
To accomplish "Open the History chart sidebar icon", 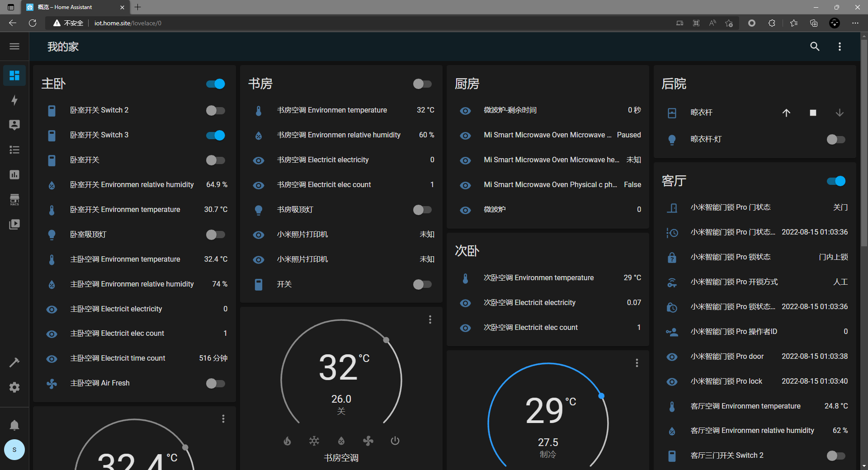I will point(14,174).
